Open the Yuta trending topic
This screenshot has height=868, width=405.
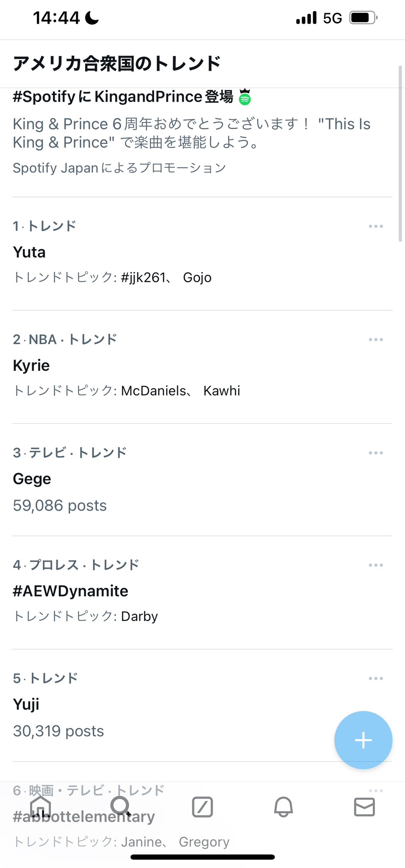(x=30, y=252)
